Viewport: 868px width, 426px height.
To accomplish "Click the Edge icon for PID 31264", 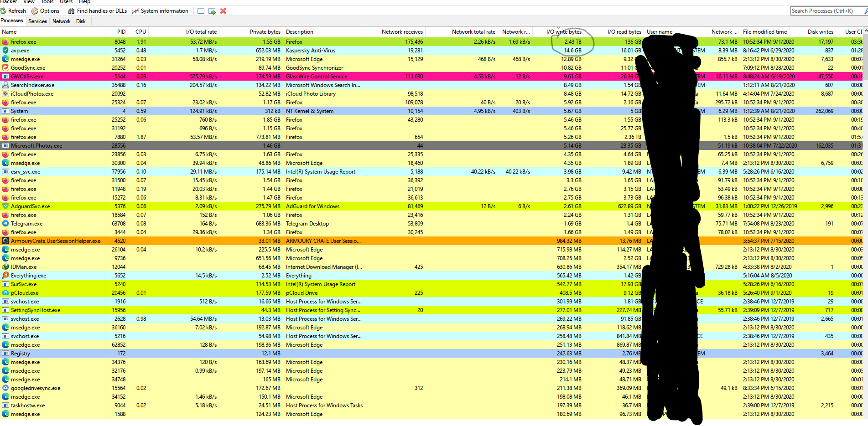I will click(5, 59).
